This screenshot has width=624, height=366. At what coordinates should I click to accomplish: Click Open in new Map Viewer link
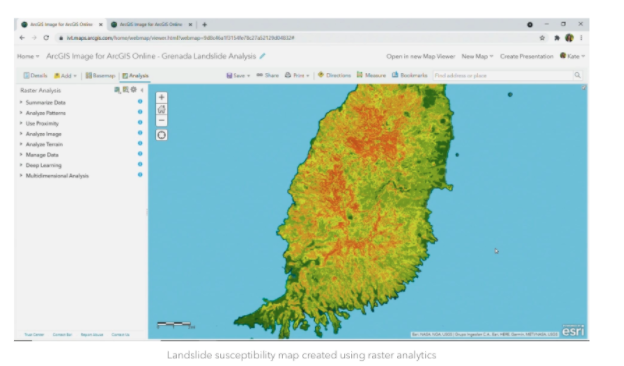420,56
